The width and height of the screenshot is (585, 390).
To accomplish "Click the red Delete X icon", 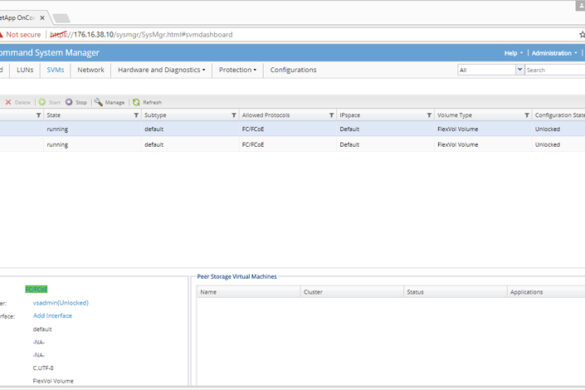I will tap(8, 102).
